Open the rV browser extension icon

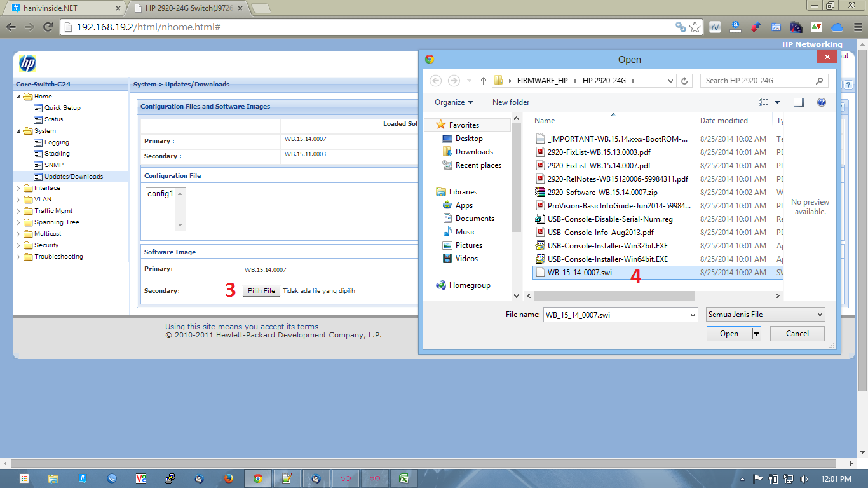[x=715, y=27]
